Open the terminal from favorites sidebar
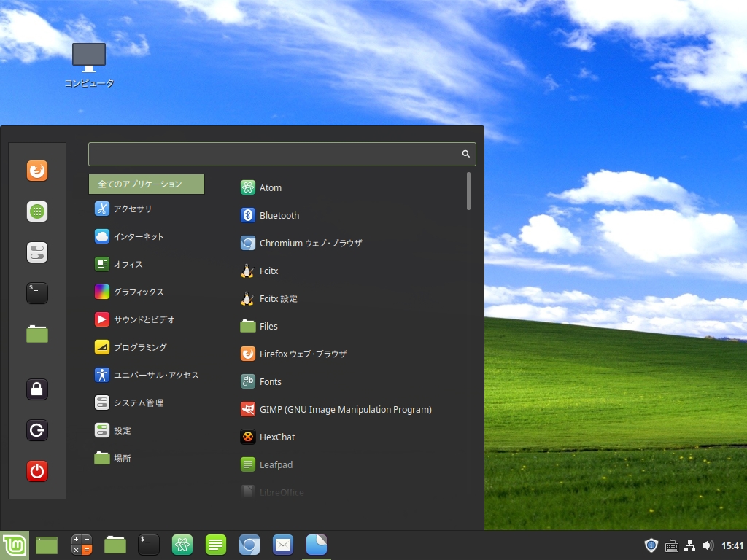This screenshot has height=560, width=747. (37, 293)
